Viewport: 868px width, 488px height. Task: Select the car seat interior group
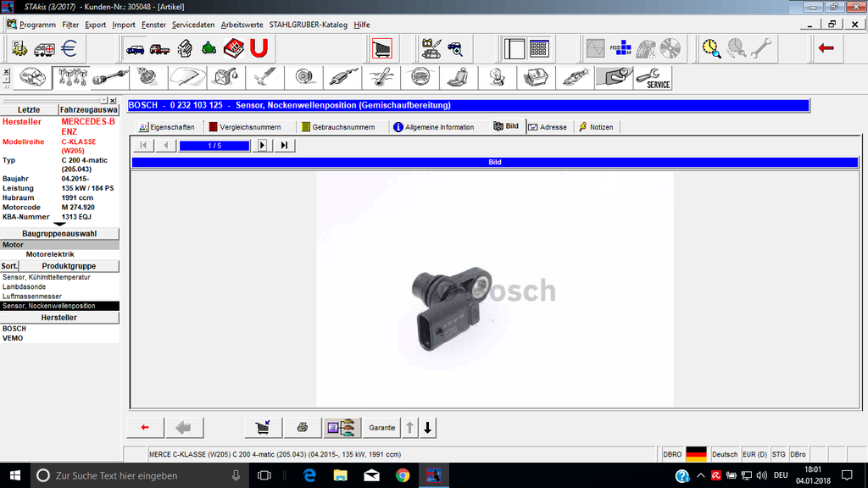pyautogui.click(x=459, y=77)
